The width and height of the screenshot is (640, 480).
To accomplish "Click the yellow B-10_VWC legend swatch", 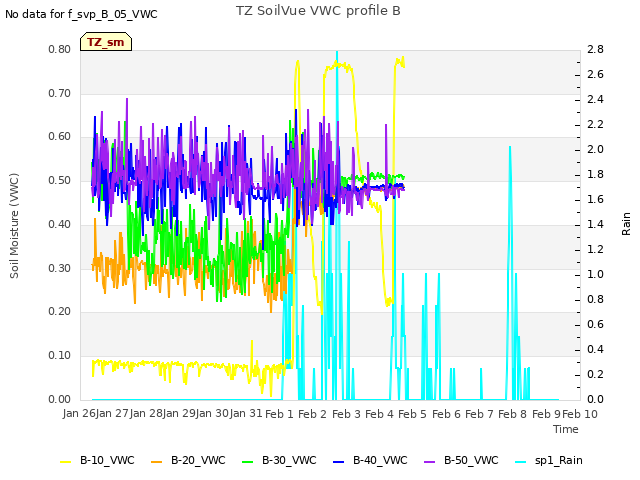I will tap(65, 462).
